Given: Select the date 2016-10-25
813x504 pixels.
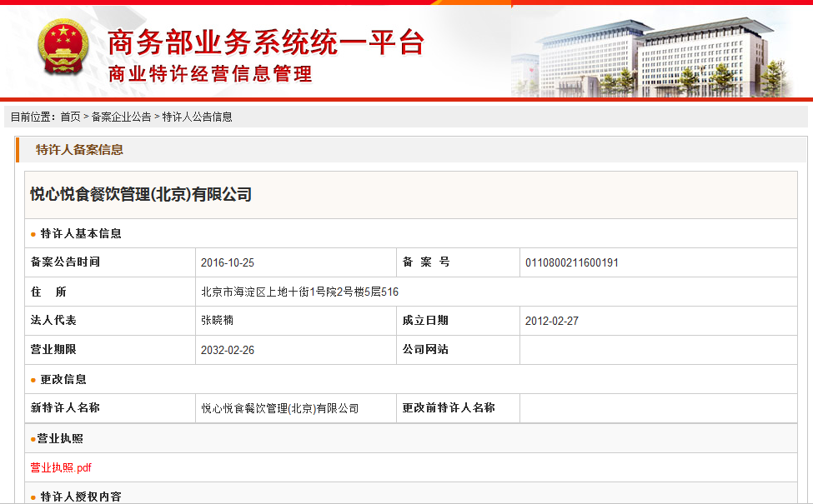Looking at the screenshot, I should 228,262.
